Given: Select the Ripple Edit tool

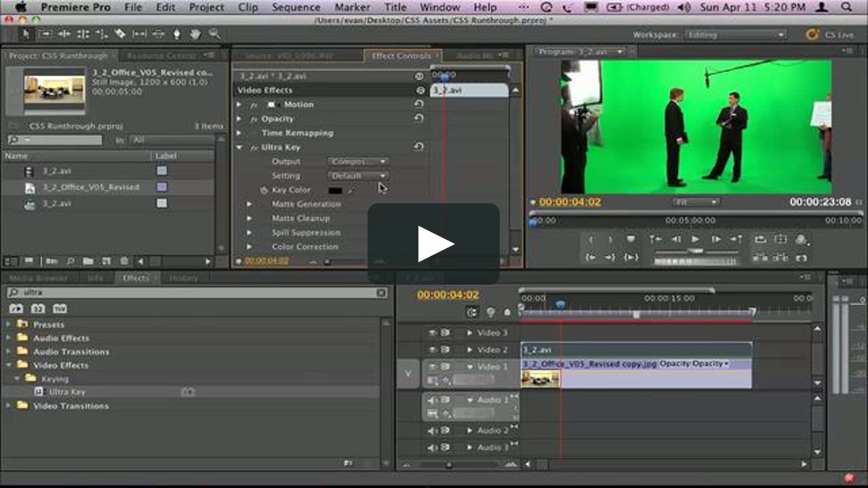Looking at the screenshot, I should [64, 33].
